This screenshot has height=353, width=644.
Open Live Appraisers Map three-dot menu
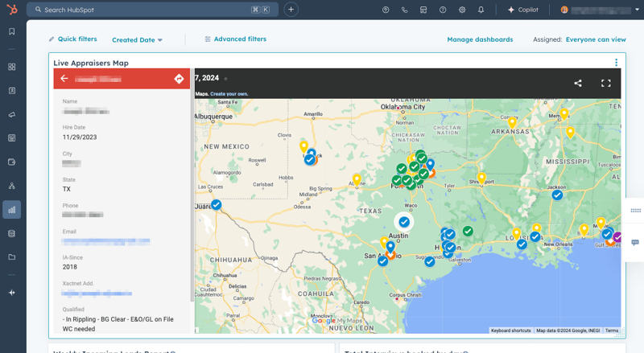pos(616,63)
